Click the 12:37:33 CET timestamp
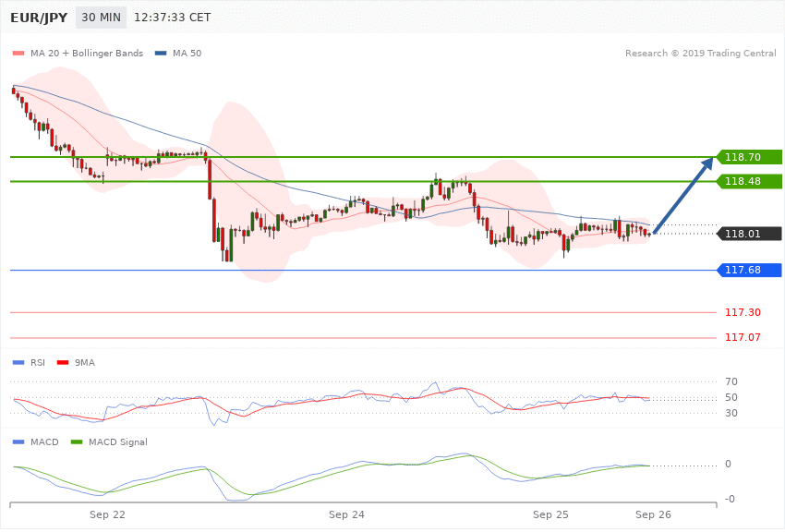 click(x=172, y=18)
